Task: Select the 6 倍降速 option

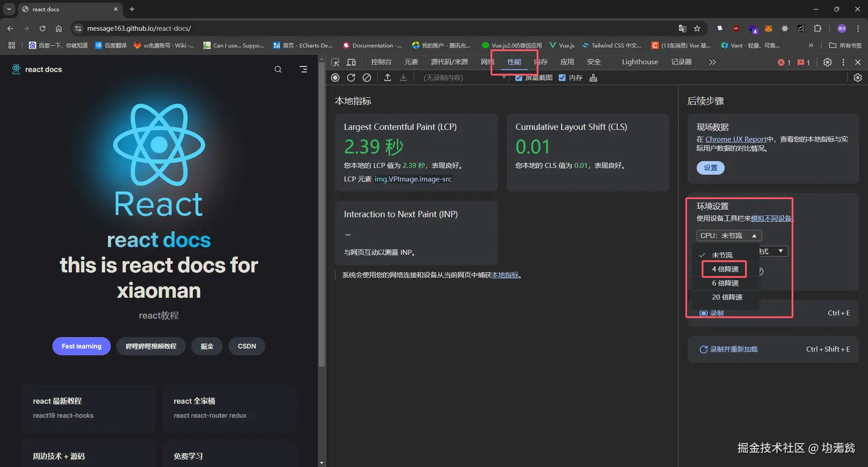Action: click(x=726, y=283)
